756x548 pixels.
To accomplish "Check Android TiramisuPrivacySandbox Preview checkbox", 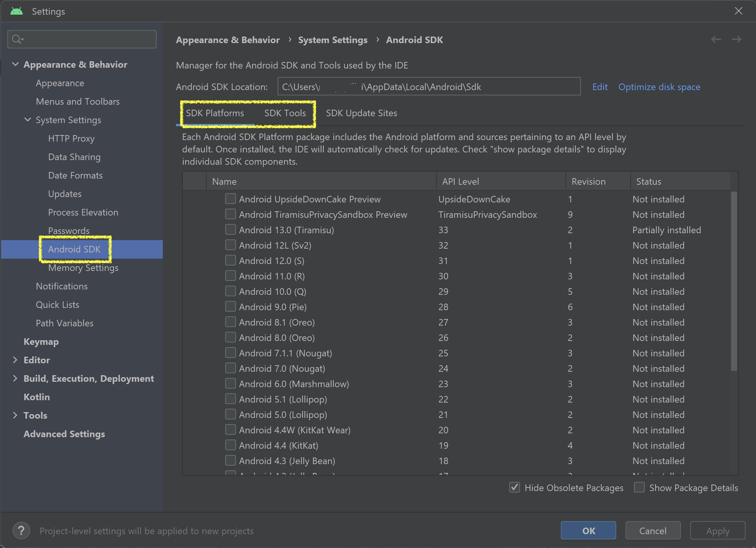I will (x=231, y=214).
